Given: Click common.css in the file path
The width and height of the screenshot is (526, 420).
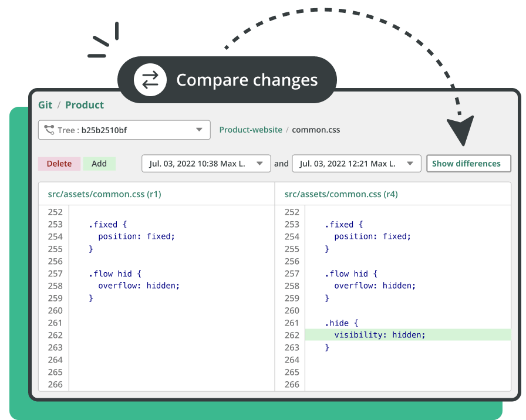Looking at the screenshot, I should click(x=316, y=130).
